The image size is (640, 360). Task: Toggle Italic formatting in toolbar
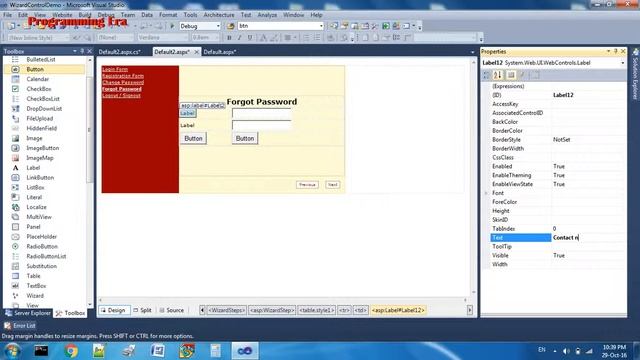point(239,38)
